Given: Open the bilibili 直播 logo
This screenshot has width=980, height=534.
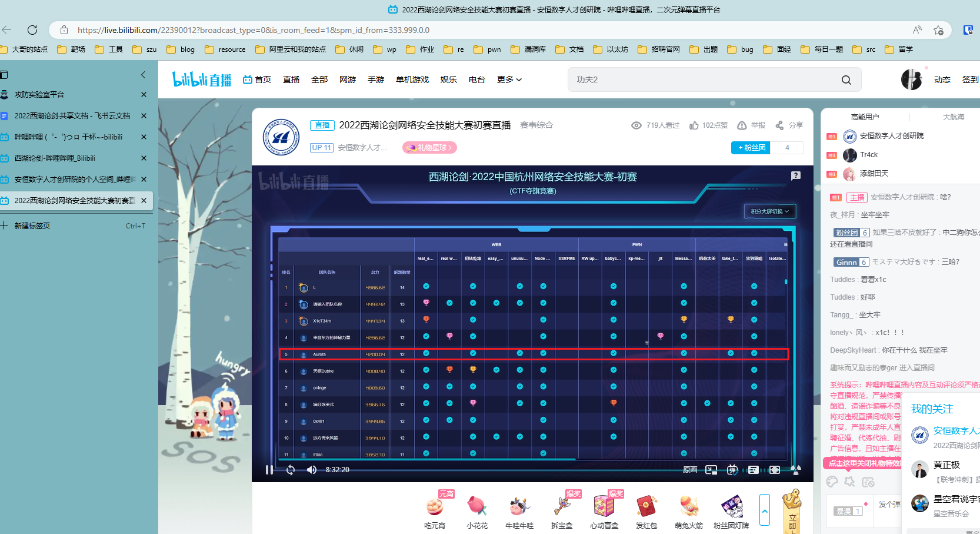Looking at the screenshot, I should coord(201,79).
